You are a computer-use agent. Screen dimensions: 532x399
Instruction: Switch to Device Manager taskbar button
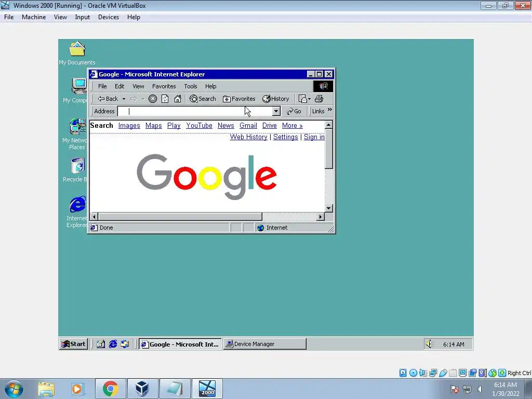coord(264,344)
